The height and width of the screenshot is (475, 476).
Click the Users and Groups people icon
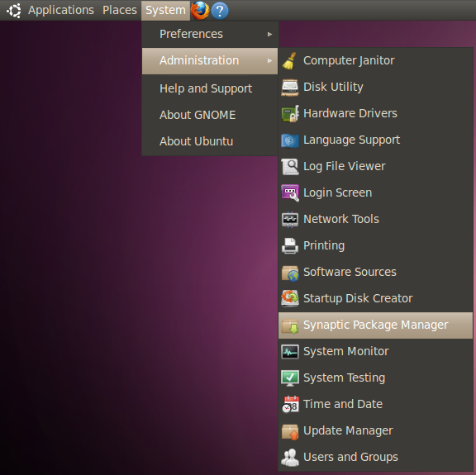pyautogui.click(x=290, y=457)
